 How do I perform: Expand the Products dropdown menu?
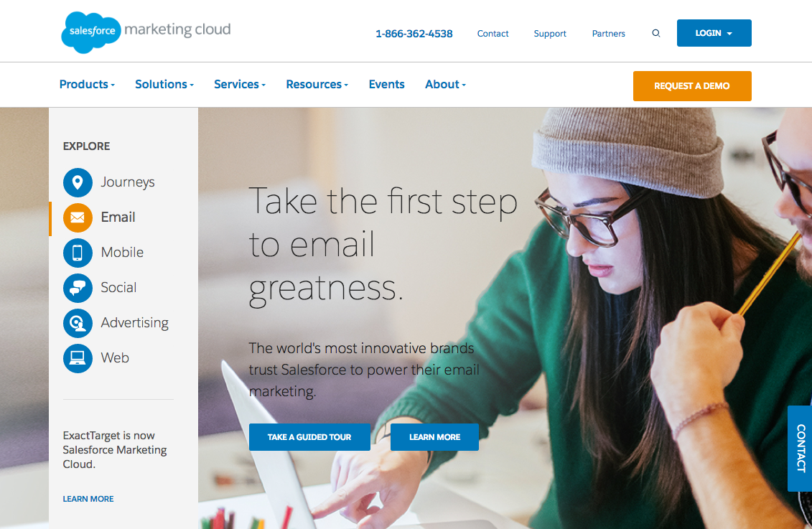[x=87, y=85]
